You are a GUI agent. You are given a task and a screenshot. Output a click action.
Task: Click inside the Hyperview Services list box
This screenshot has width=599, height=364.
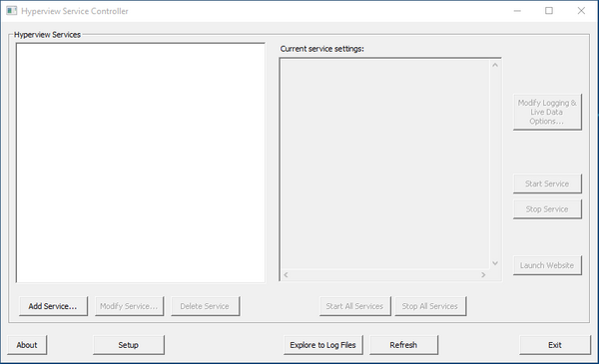[x=140, y=163]
